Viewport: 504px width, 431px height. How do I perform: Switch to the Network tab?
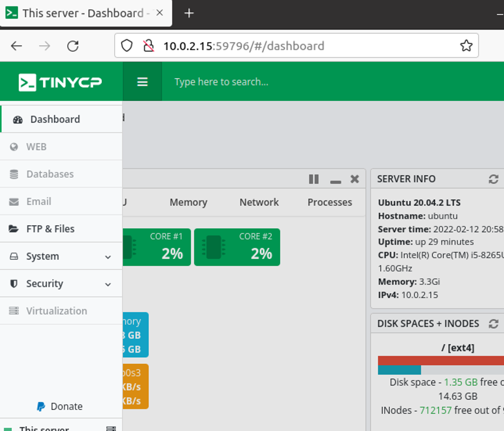(259, 203)
